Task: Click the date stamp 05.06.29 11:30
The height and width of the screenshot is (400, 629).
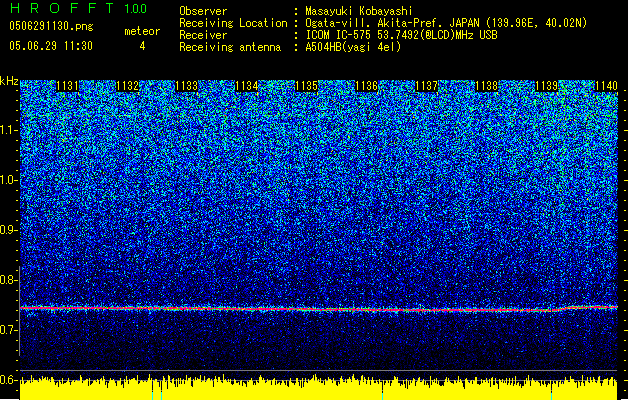Action: (51, 46)
